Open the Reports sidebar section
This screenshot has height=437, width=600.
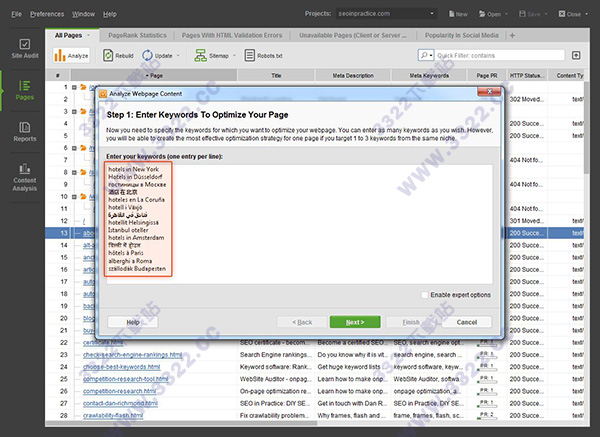[23, 132]
